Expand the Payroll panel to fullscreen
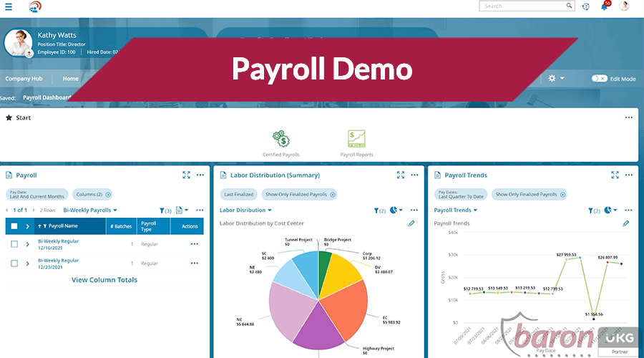 (186, 175)
